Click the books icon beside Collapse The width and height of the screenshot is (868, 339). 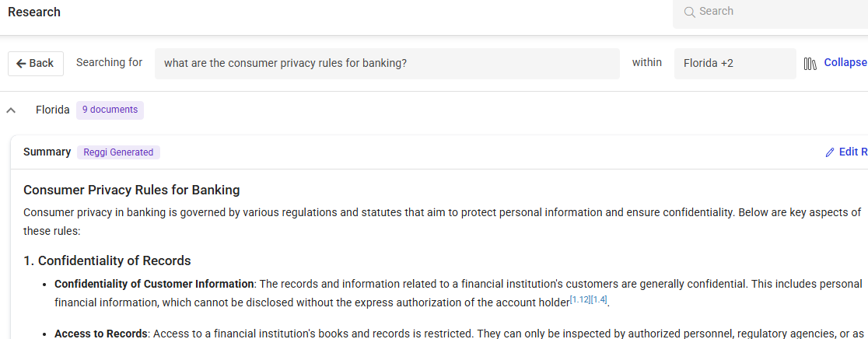point(810,63)
